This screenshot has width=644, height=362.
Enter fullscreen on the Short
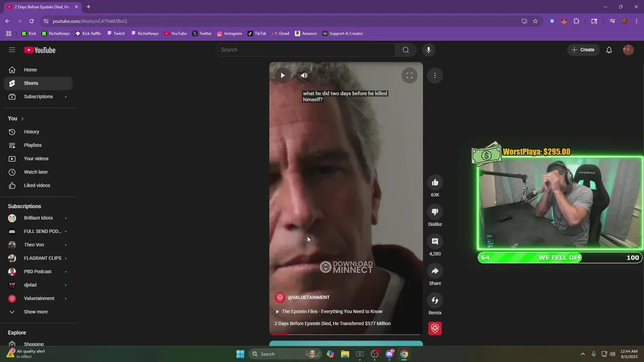tap(410, 75)
